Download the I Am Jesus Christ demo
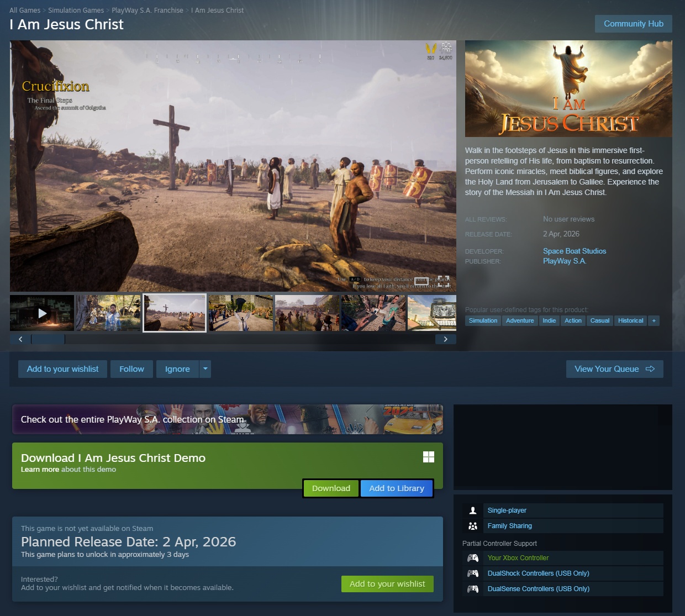This screenshot has width=685, height=616. [331, 488]
